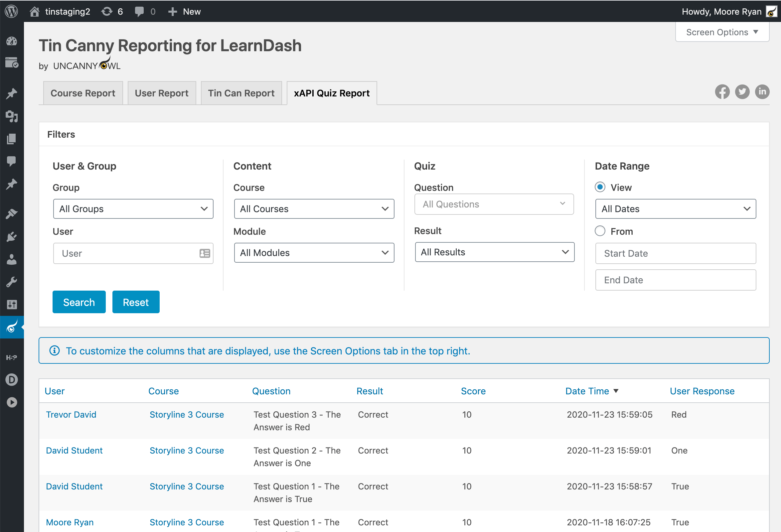Image resolution: width=781 pixels, height=532 pixels.
Task: Switch to the Tin Can Report tab
Action: coord(241,93)
